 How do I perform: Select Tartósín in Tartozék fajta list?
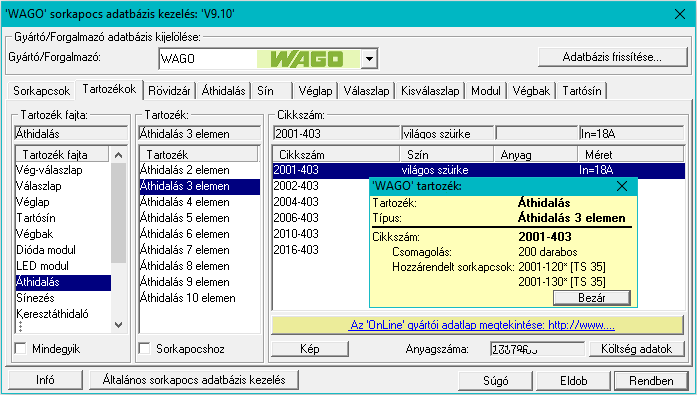tap(63, 218)
